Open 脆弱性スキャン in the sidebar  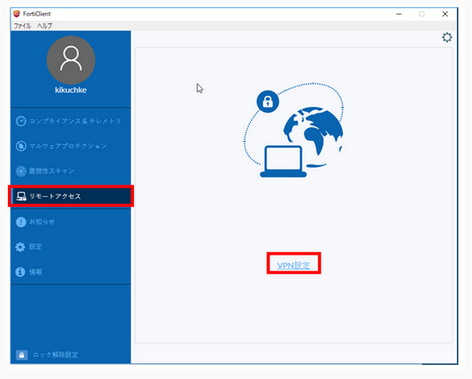pyautogui.click(x=71, y=171)
